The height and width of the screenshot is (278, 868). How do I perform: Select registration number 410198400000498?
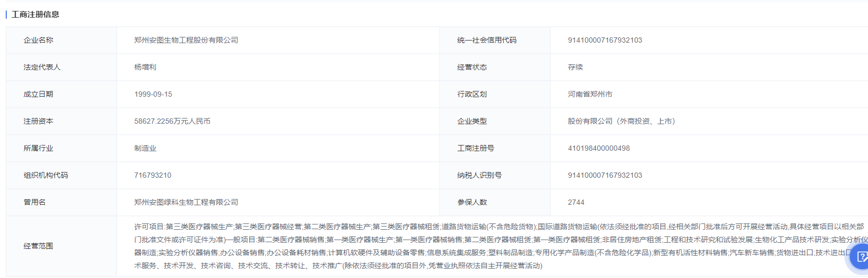tap(598, 148)
